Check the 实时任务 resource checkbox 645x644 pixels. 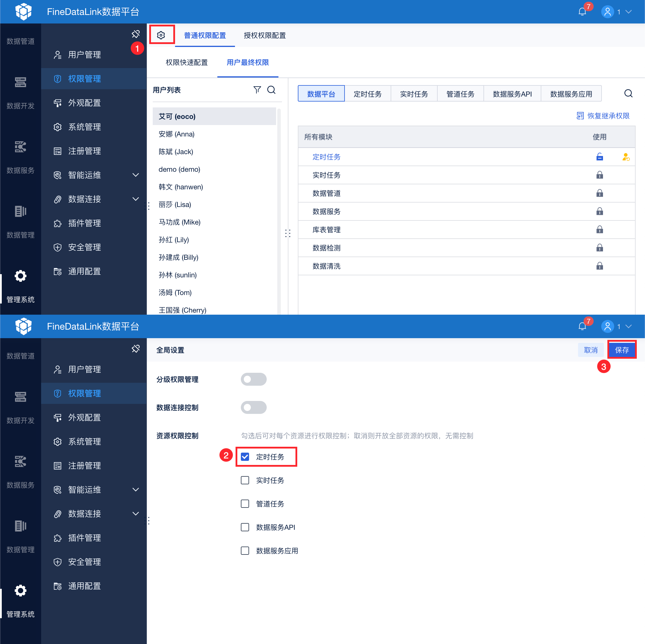pyautogui.click(x=245, y=480)
